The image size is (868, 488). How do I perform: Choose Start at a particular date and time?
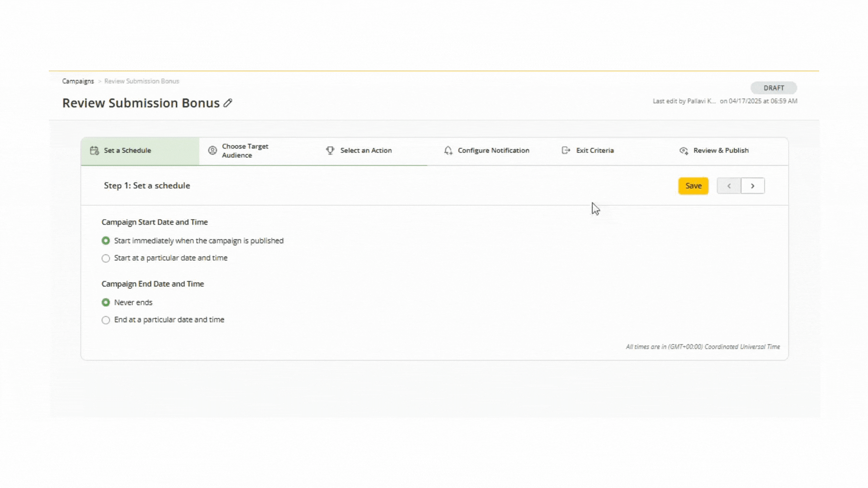tap(106, 258)
